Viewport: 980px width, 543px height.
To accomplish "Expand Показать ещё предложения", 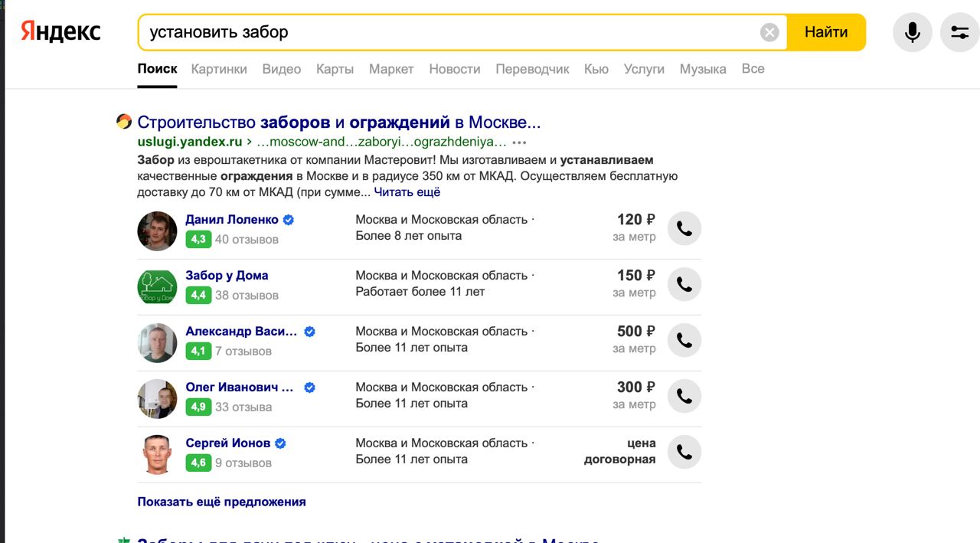I will pos(221,502).
